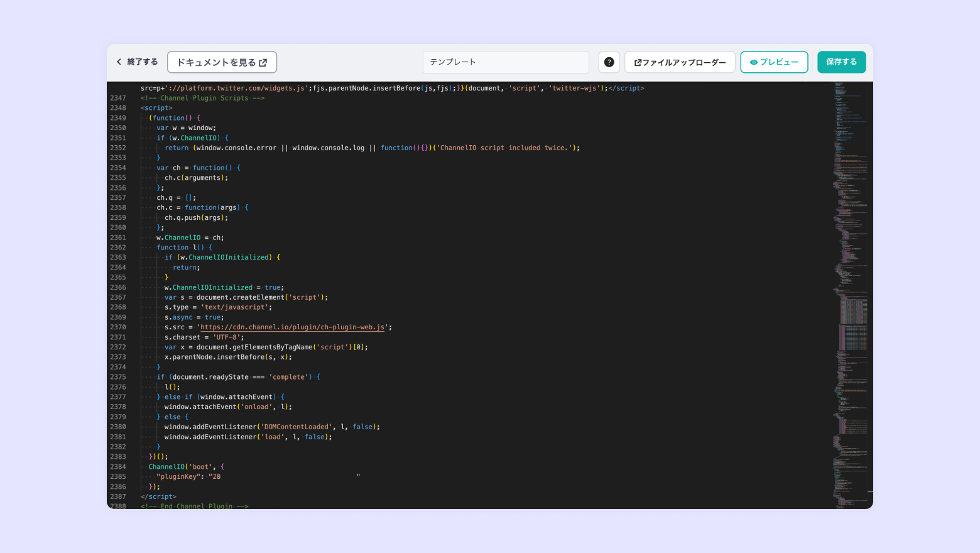The width and height of the screenshot is (980, 553).
Task: Click external-link icon on ドキュメントを見る
Action: [263, 62]
